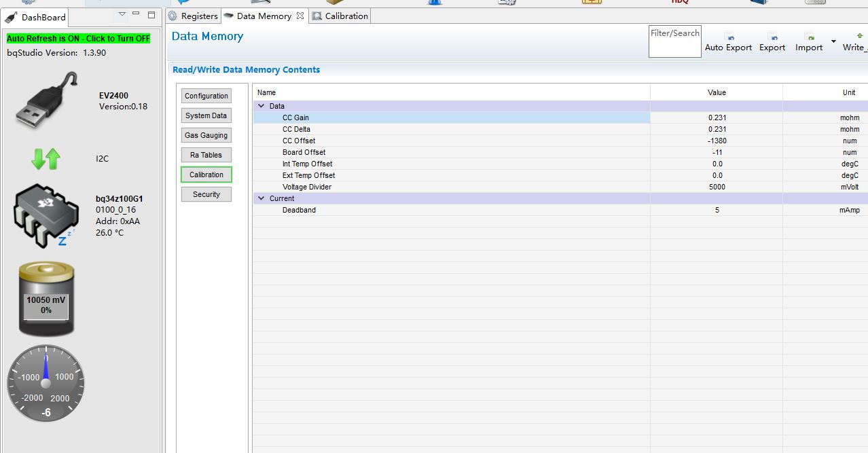Click the Filter/Search input field

pos(675,41)
